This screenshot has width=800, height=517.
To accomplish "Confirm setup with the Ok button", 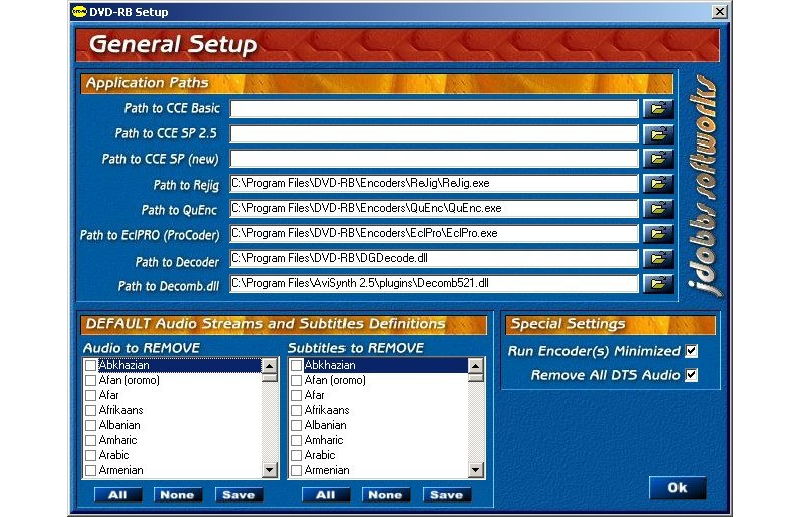I will [678, 488].
